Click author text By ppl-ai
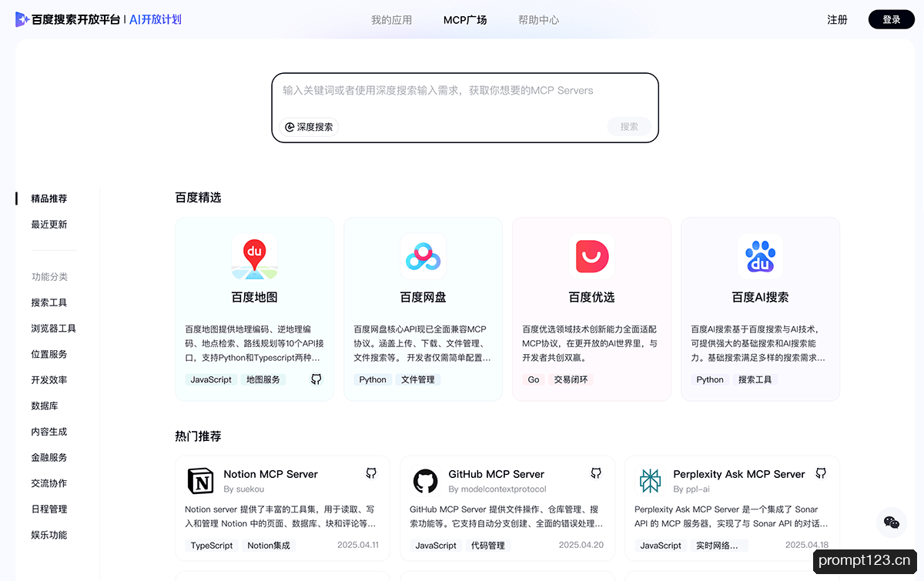This screenshot has width=924, height=581. [x=691, y=489]
